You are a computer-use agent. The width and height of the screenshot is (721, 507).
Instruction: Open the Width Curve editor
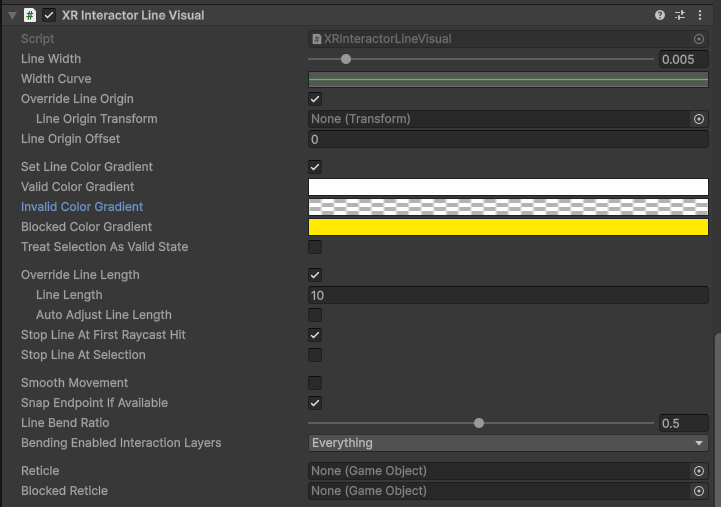(x=508, y=79)
